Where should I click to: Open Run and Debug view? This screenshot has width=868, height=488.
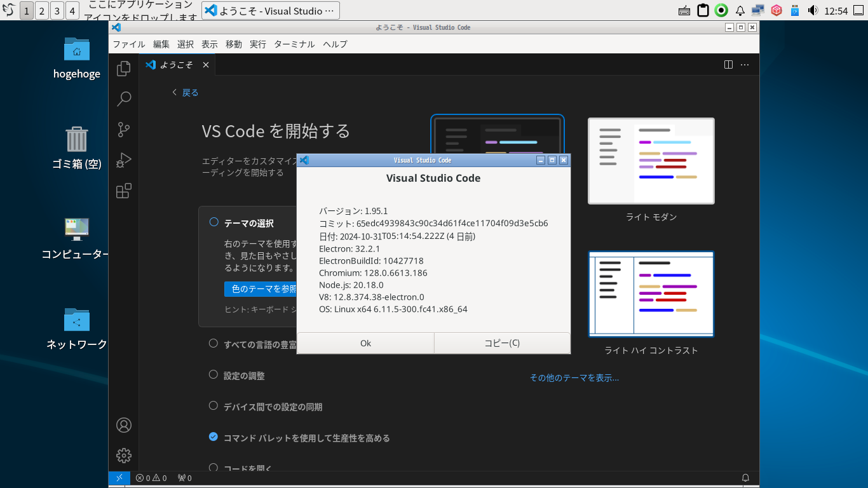tap(124, 160)
